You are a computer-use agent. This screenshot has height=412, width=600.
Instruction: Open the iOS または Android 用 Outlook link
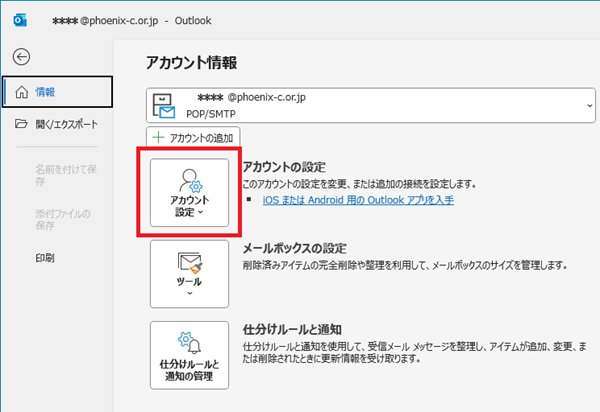358,200
